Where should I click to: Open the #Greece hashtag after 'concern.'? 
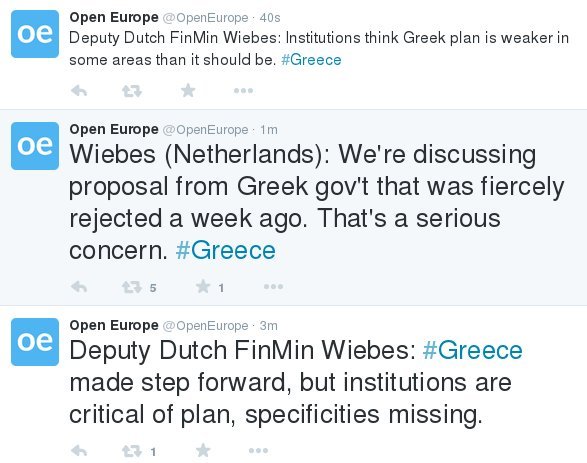[226, 250]
